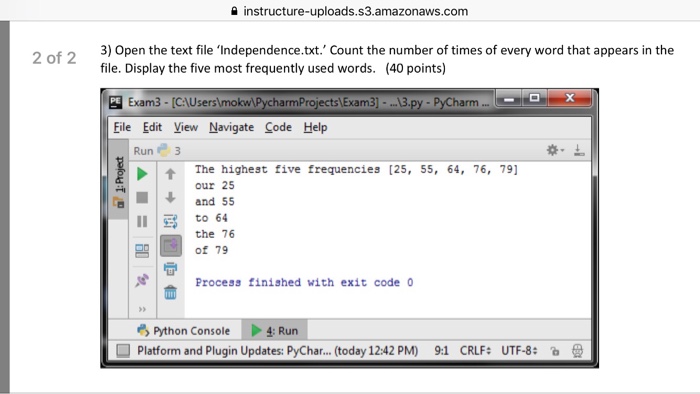Stop the running process square icon

(142, 198)
